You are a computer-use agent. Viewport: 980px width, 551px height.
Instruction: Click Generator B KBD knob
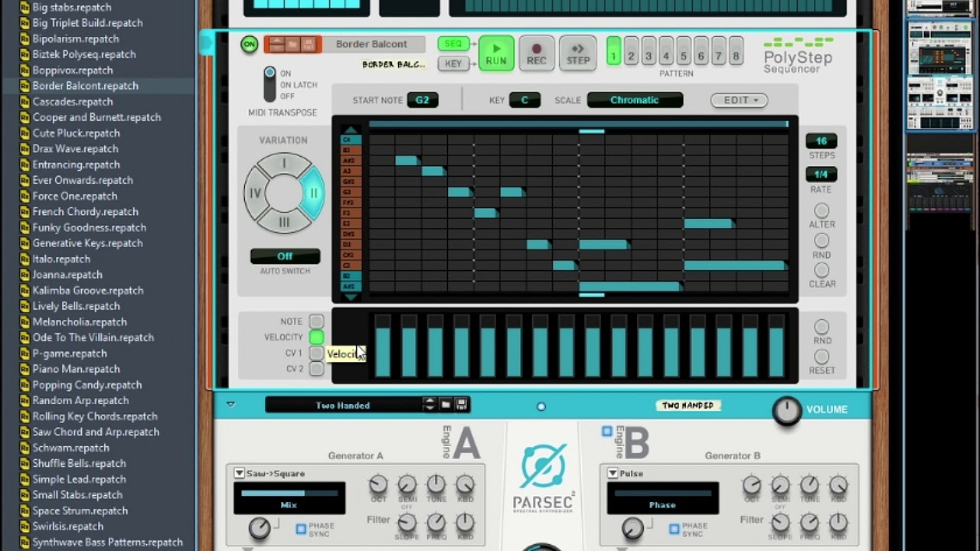click(838, 484)
